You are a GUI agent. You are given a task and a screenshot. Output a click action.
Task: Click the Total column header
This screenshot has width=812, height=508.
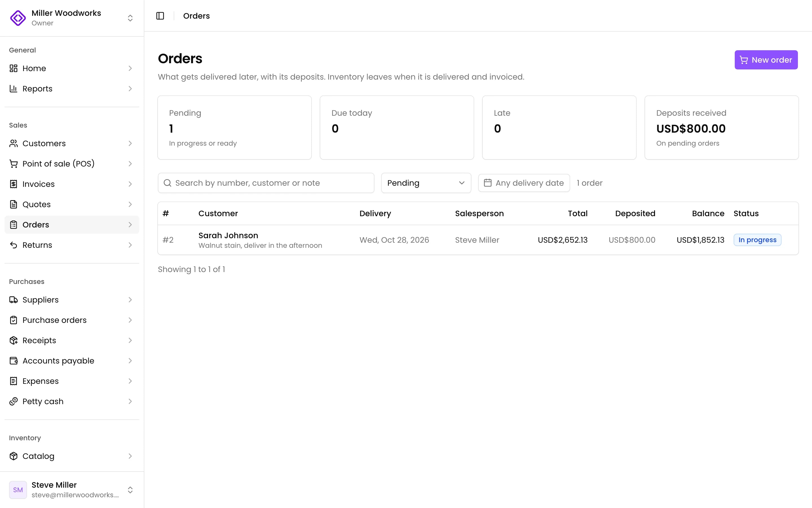(577, 213)
